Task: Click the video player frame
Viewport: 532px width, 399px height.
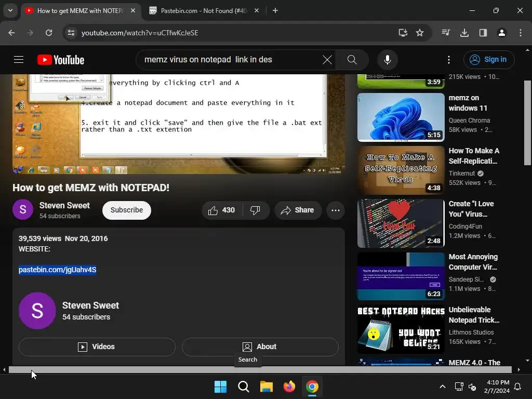Action: click(179, 124)
